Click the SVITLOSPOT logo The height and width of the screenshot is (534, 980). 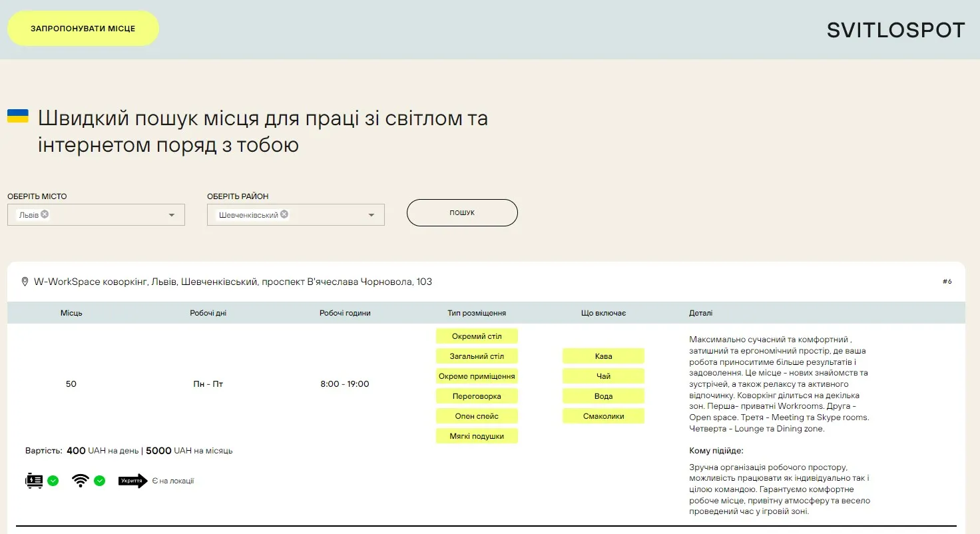[x=895, y=29]
